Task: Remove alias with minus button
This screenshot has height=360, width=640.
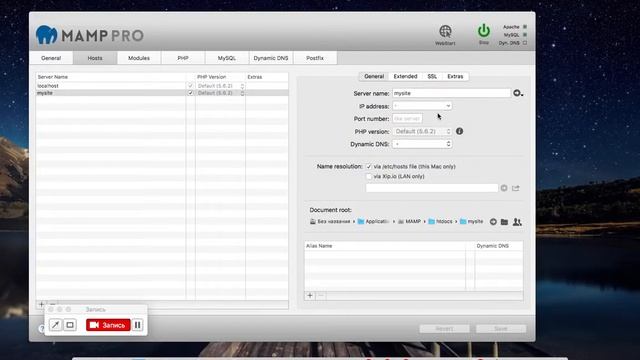Action: click(321, 296)
